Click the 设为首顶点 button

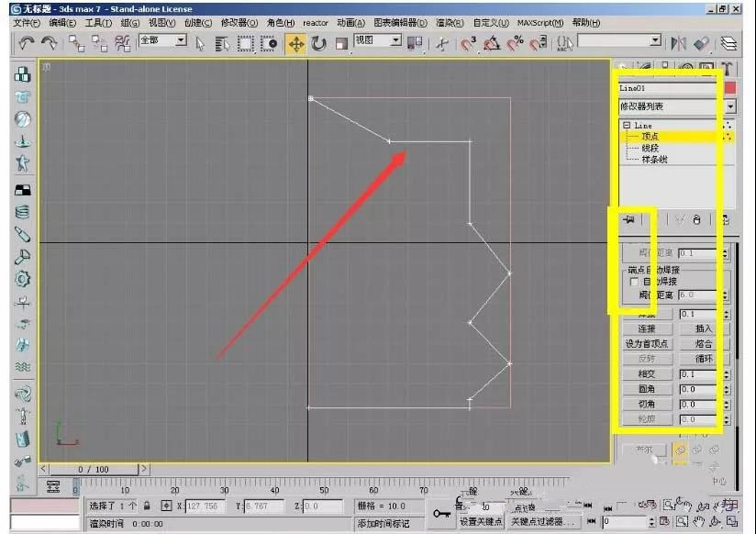[647, 344]
